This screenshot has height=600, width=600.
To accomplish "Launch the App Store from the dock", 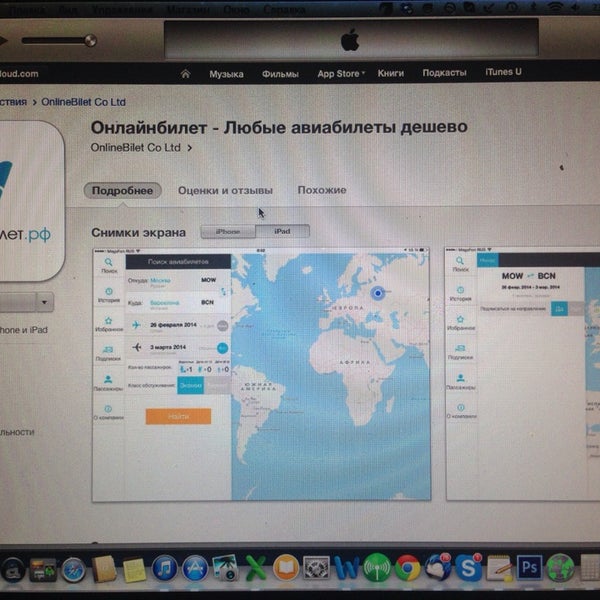I will (195, 568).
